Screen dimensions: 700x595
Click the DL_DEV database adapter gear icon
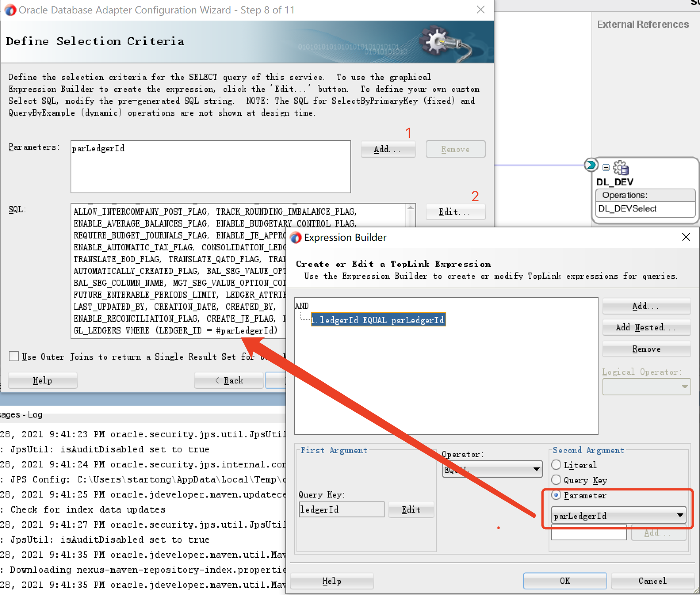[621, 168]
